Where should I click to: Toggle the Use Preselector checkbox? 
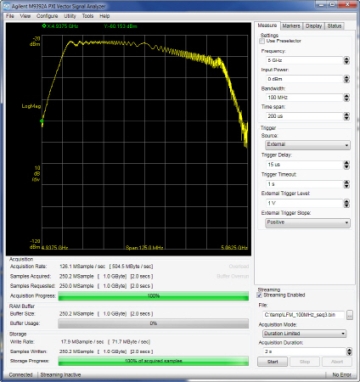pyautogui.click(x=262, y=41)
